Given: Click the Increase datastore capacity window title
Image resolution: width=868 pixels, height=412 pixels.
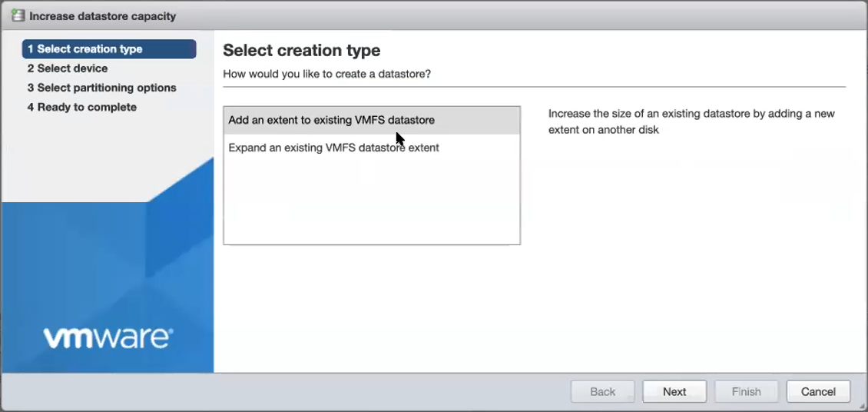Looking at the screenshot, I should (x=102, y=16).
